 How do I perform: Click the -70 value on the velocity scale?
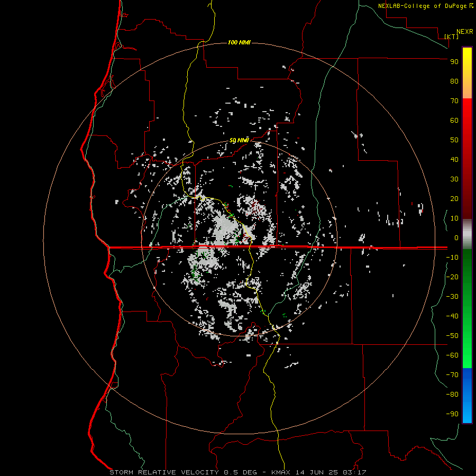tap(452, 375)
